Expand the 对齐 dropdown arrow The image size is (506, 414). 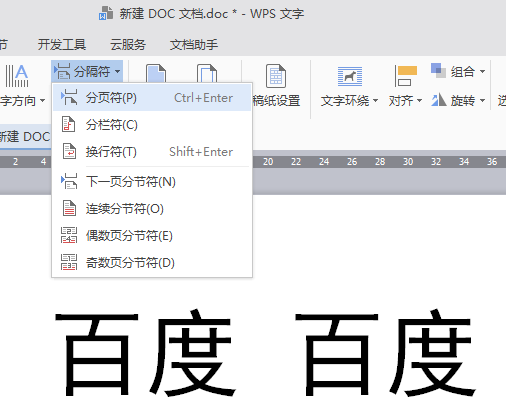click(420, 100)
